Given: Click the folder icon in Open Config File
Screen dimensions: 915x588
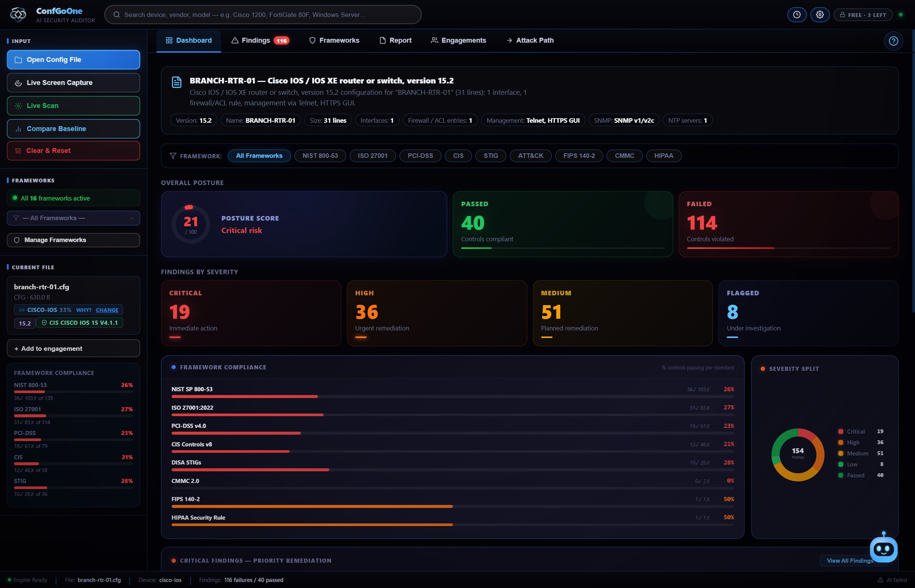Looking at the screenshot, I should (18, 60).
